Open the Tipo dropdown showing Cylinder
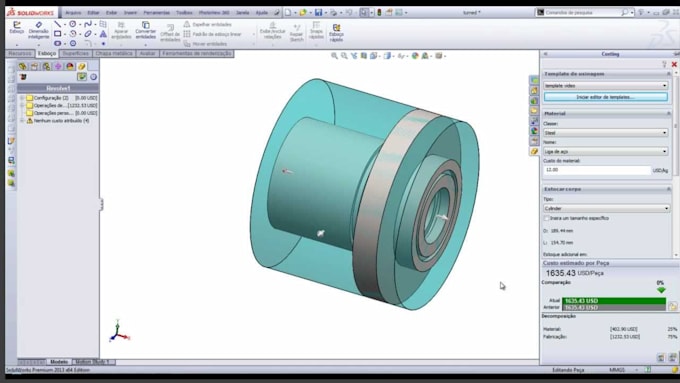 point(605,208)
